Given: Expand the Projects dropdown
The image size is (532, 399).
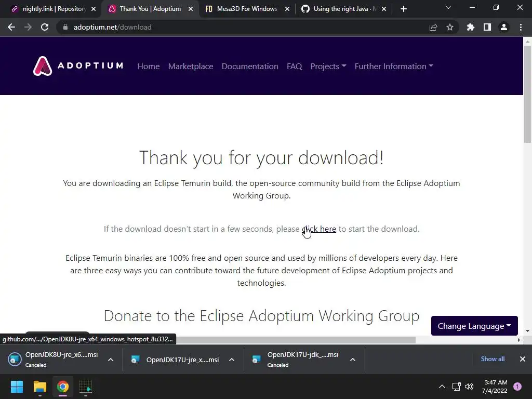Looking at the screenshot, I should point(328,66).
